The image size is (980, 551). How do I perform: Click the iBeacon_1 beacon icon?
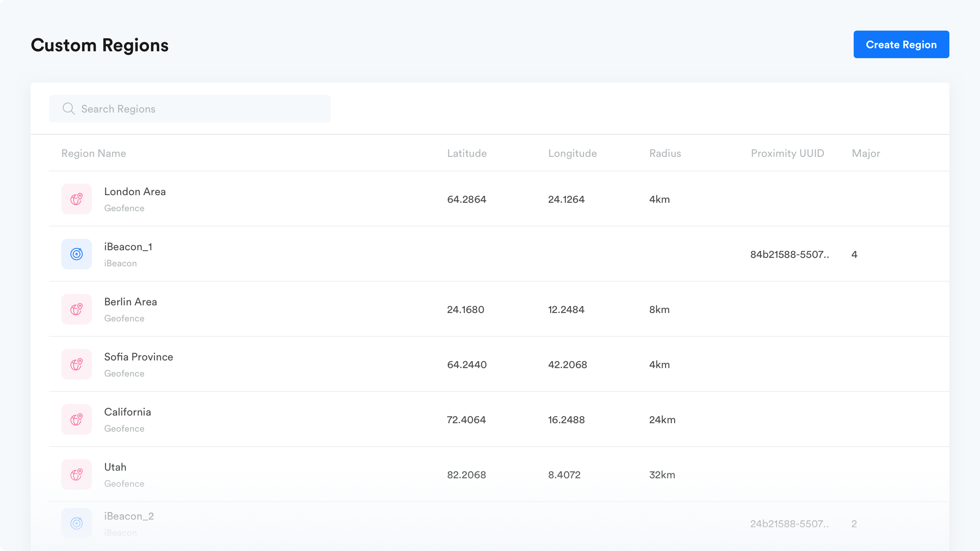pos(77,254)
